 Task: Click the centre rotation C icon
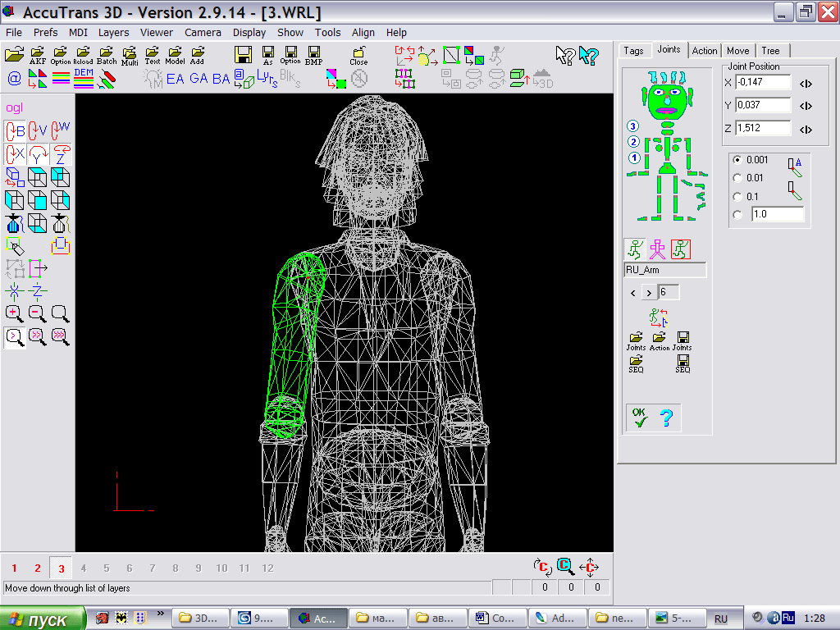pyautogui.click(x=542, y=567)
